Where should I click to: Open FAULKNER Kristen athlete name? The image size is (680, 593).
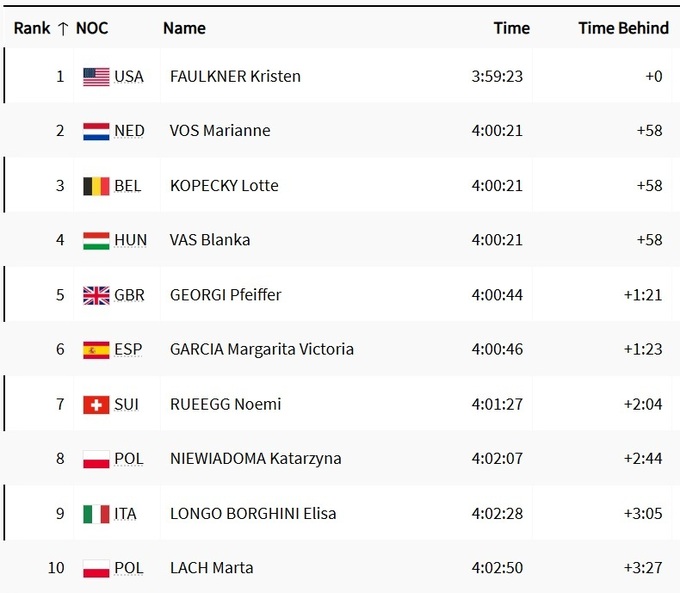[235, 76]
